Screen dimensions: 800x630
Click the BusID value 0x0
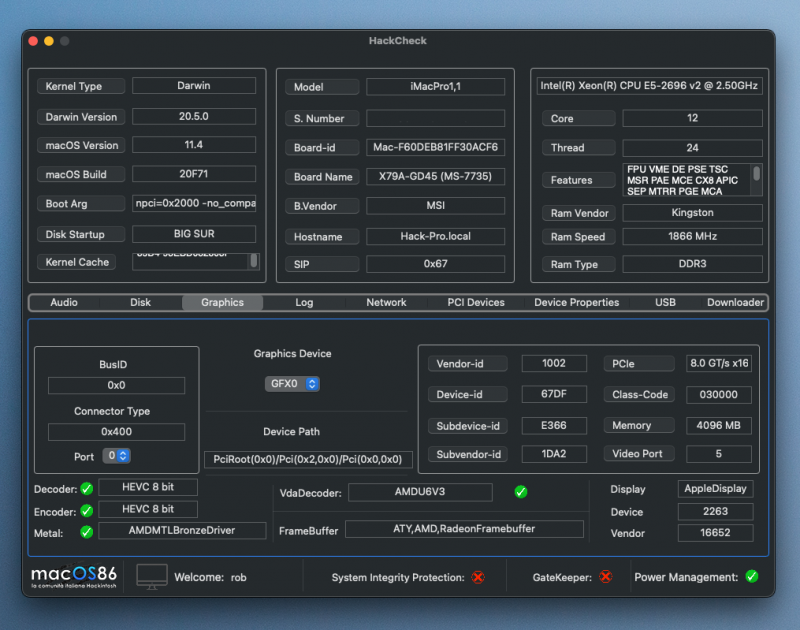(x=116, y=385)
